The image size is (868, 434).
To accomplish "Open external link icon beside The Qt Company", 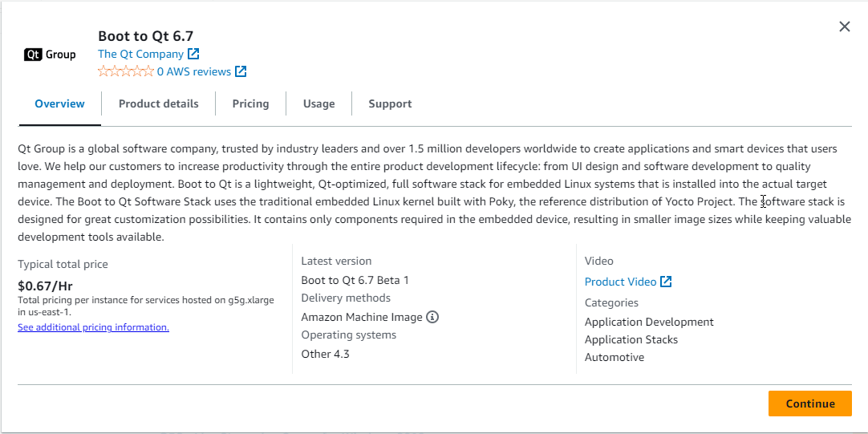I will coord(193,54).
